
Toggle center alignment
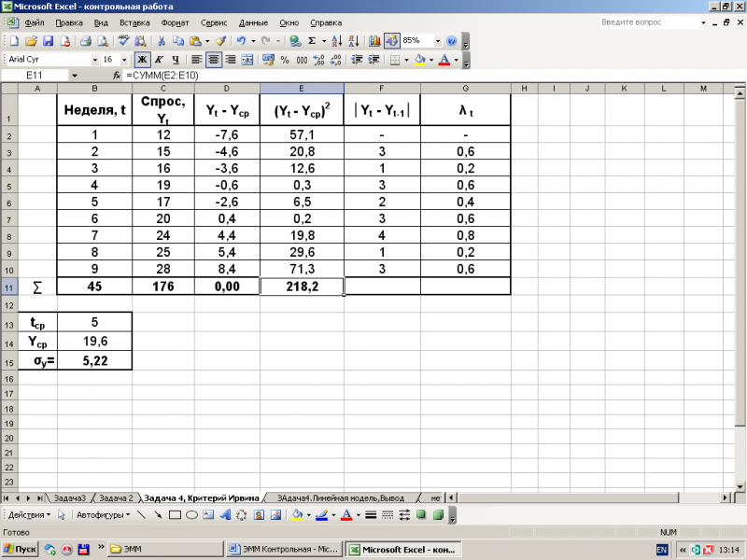click(214, 60)
